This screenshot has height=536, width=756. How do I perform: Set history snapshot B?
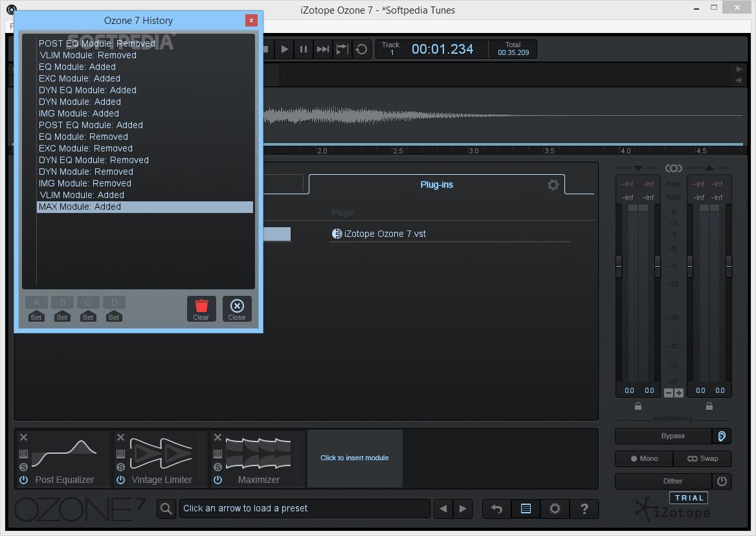(x=62, y=317)
